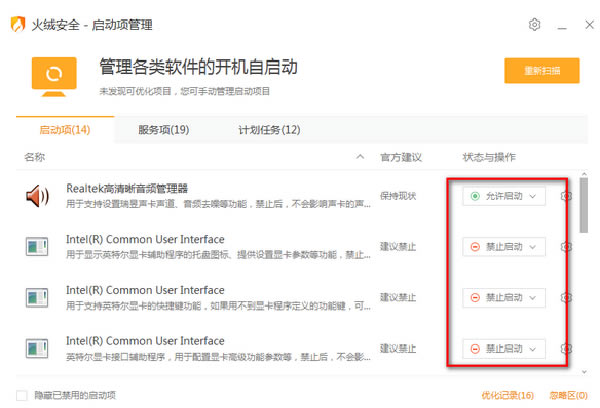Click 建议禁止 in the 托盘图标 Intel row
Screen dimensions: 600x408
coord(398,246)
